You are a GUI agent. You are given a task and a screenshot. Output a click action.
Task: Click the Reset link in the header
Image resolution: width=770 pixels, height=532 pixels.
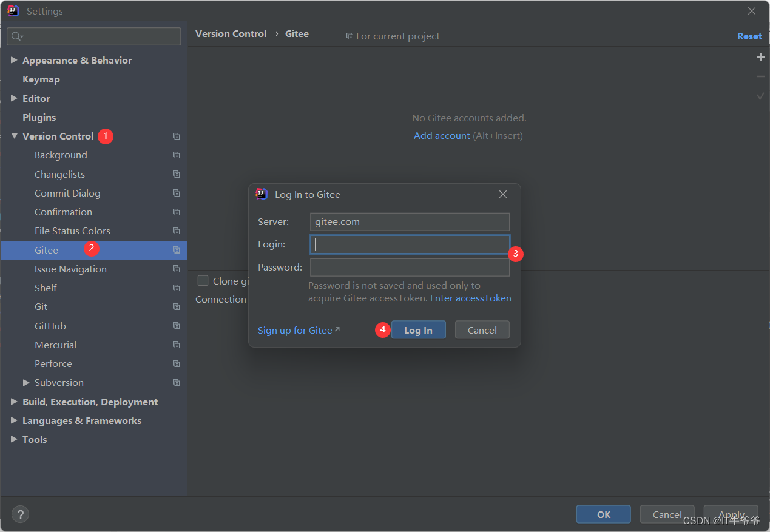(x=749, y=36)
